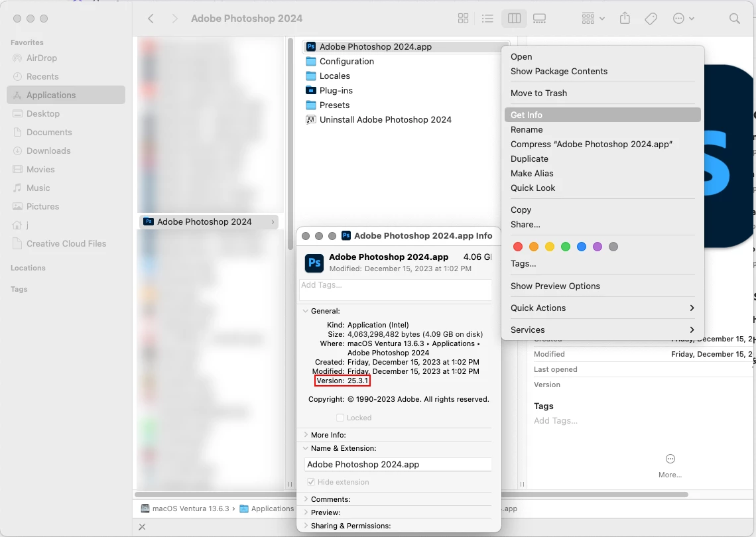Go forward using the Finder forward arrow

coord(174,19)
